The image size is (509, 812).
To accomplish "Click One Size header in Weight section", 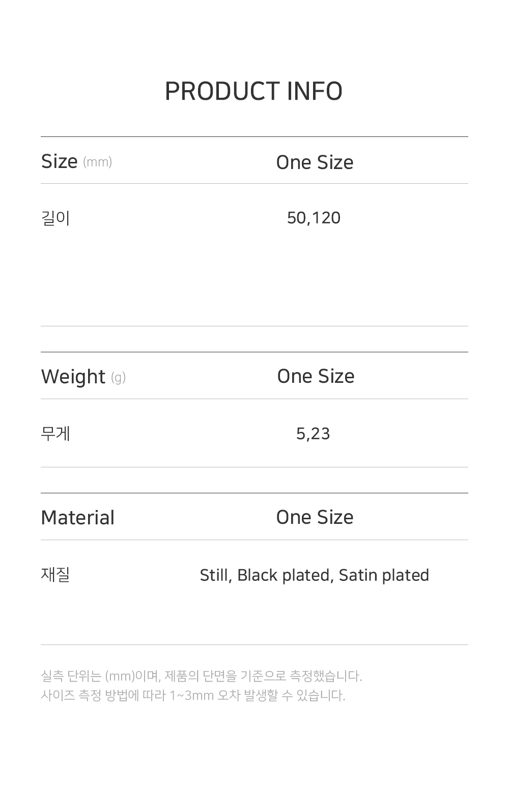I will pos(316,376).
